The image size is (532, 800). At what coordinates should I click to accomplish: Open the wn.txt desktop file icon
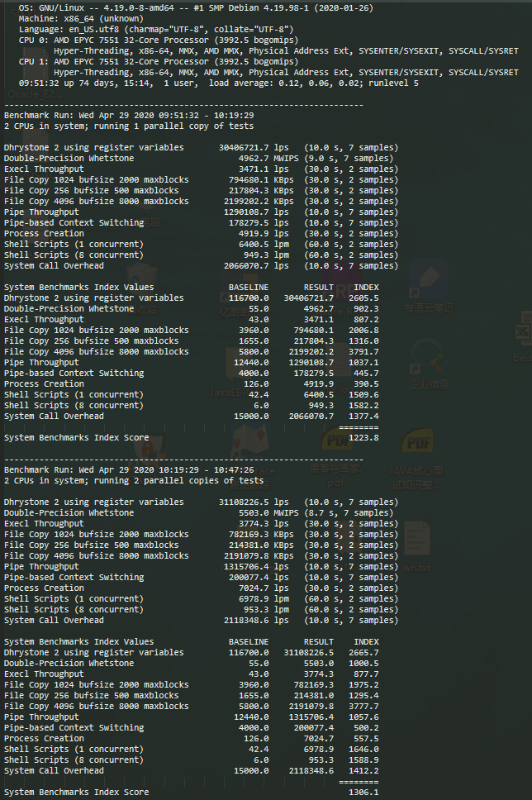416,545
